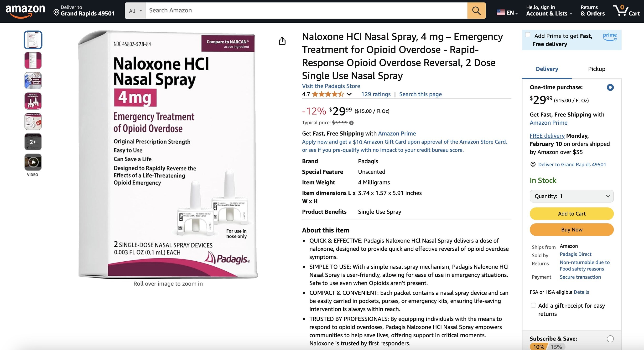The height and width of the screenshot is (350, 644).
Task: Click the info icon next to Typical price
Action: 351,123
